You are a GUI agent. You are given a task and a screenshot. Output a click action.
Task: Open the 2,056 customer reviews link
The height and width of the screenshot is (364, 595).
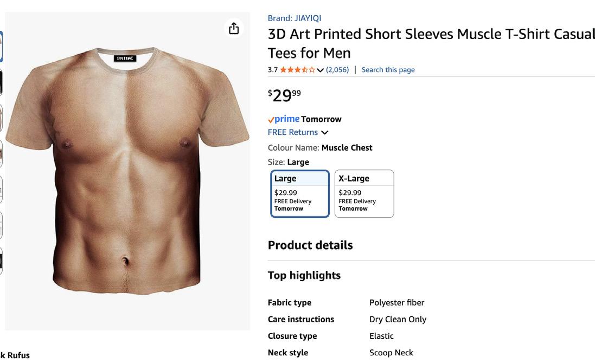[x=337, y=70]
